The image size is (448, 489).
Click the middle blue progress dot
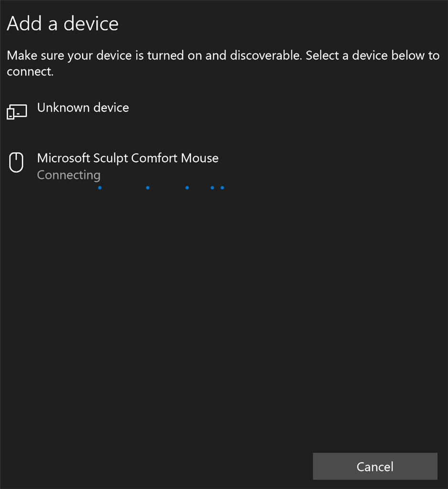click(187, 188)
